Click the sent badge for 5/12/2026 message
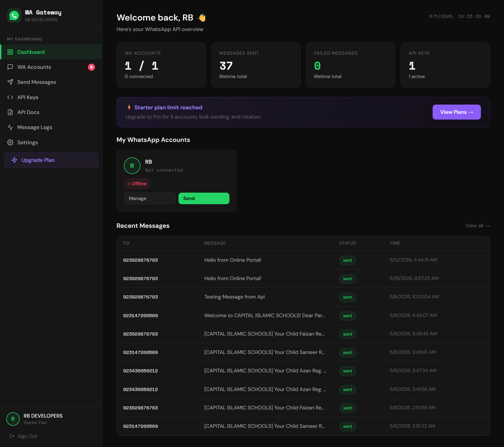The image size is (504, 447). [x=348, y=260]
